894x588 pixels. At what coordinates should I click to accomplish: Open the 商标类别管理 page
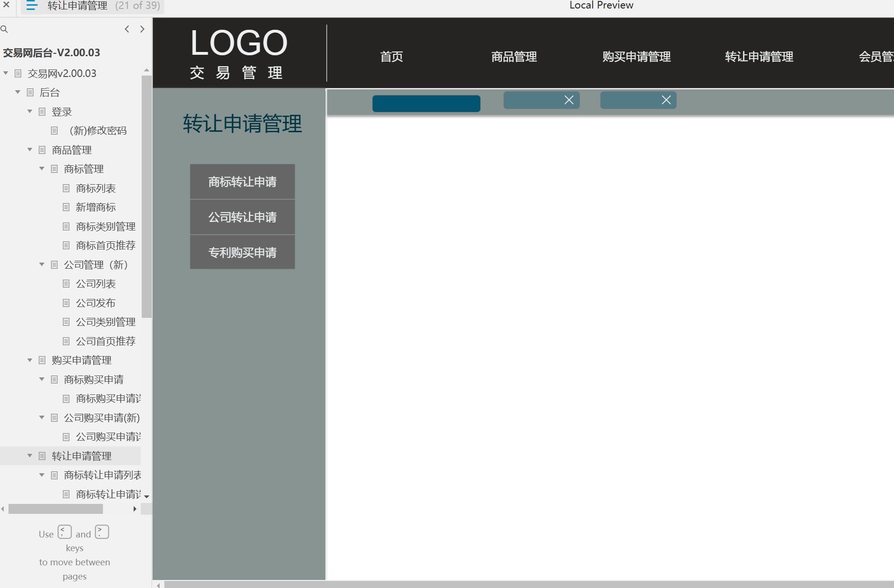coord(105,226)
